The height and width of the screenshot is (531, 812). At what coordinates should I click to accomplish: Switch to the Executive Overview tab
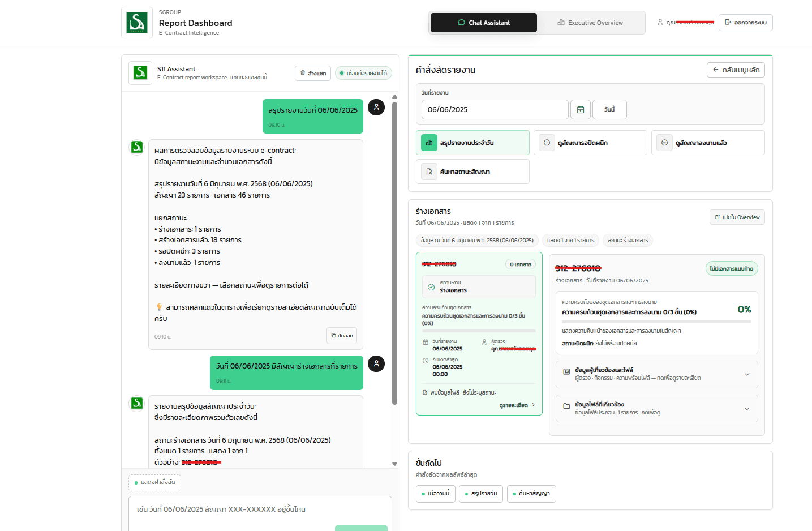pos(590,23)
